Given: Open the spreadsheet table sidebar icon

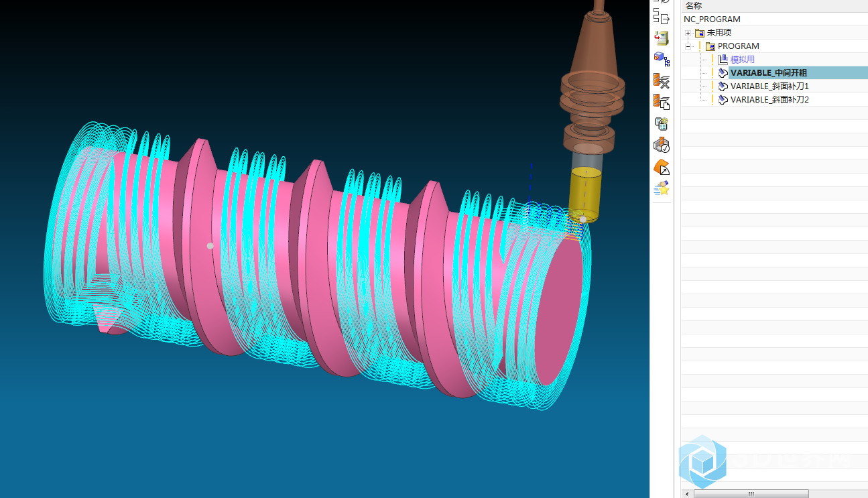Looking at the screenshot, I should point(662,123).
